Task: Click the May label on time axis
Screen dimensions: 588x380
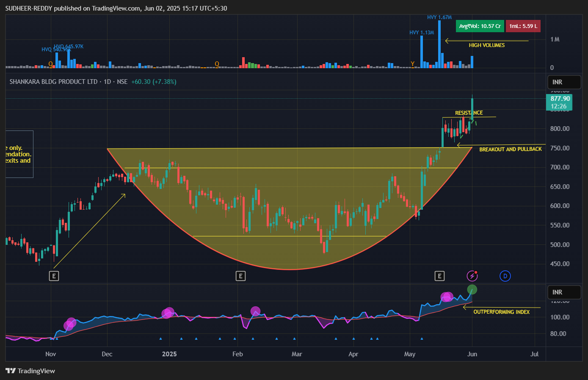Action: (x=410, y=354)
